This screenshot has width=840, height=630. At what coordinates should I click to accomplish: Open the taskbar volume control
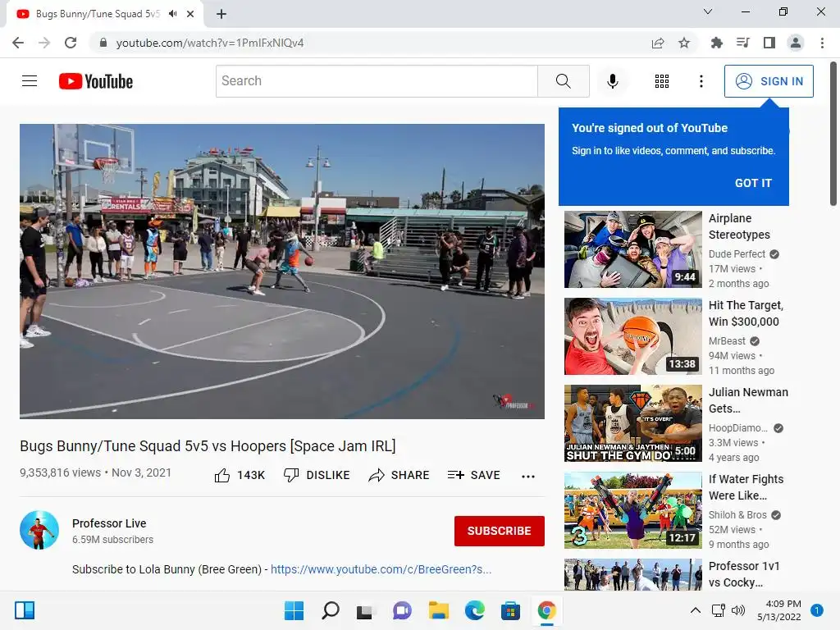coord(738,610)
